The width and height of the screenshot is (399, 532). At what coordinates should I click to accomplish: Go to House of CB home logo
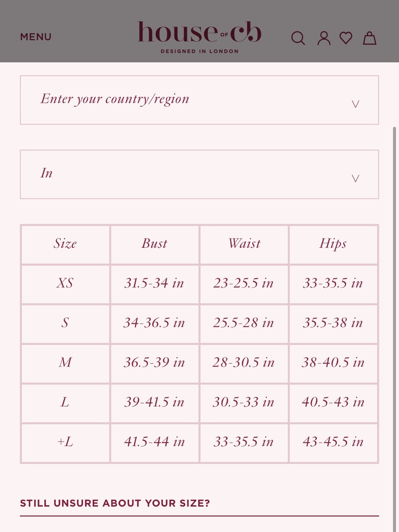[199, 32]
